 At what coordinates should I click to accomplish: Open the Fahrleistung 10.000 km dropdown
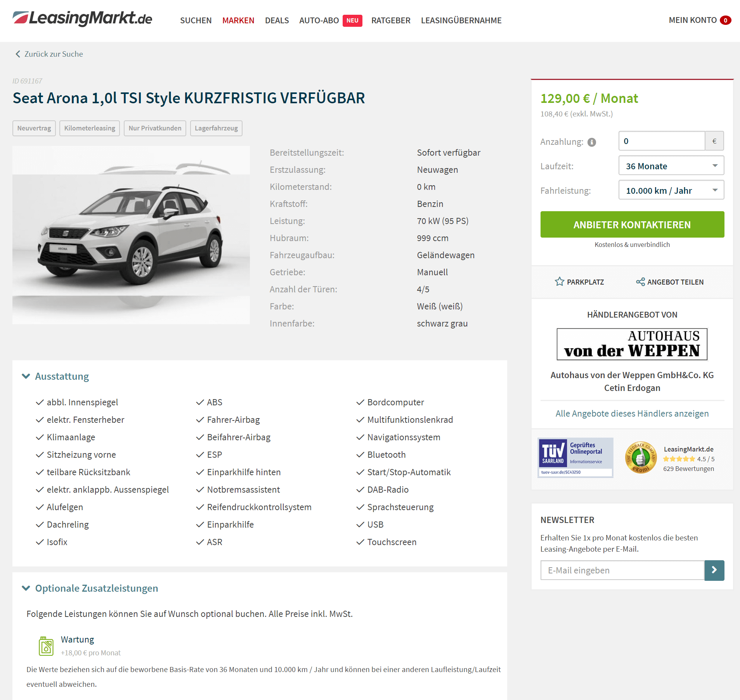[671, 190]
